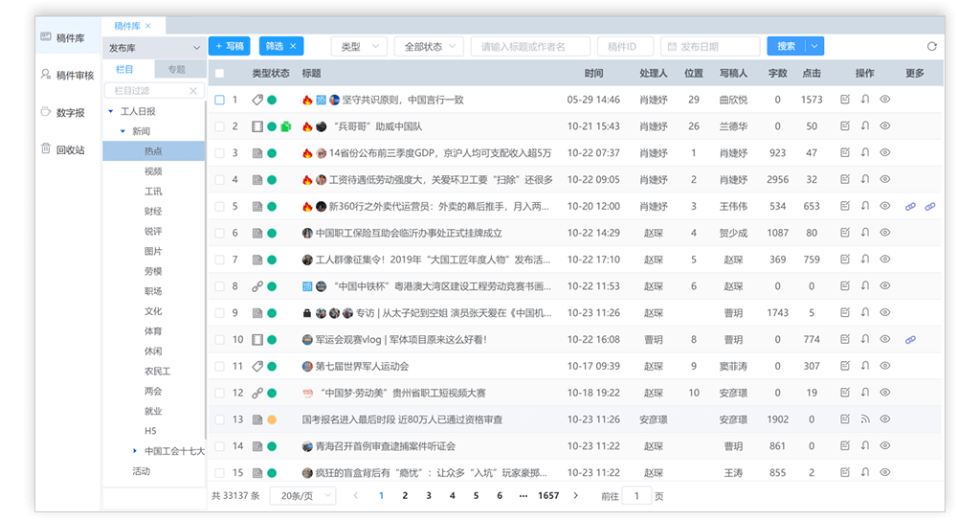Select 视频 in the column tree
This screenshot has width=980, height=520.
[x=154, y=170]
